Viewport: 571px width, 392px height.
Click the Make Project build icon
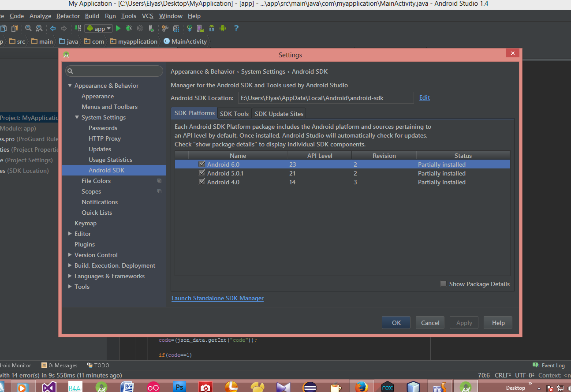(78, 28)
